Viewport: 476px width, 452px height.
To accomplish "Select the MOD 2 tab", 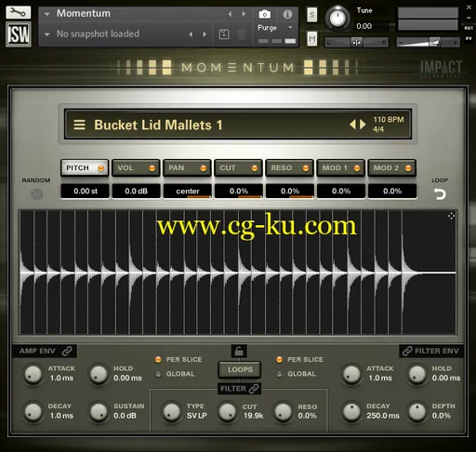I will 391,167.
